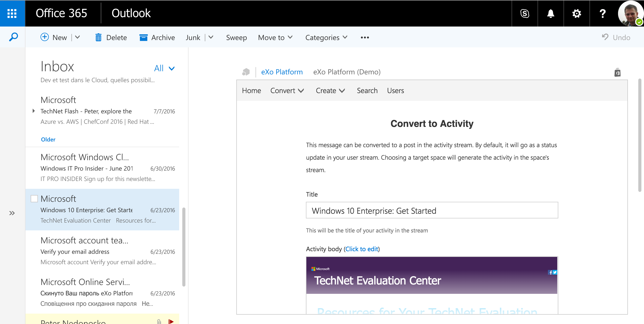Select the Users navigation tab
The height and width of the screenshot is (324, 644).
(395, 90)
